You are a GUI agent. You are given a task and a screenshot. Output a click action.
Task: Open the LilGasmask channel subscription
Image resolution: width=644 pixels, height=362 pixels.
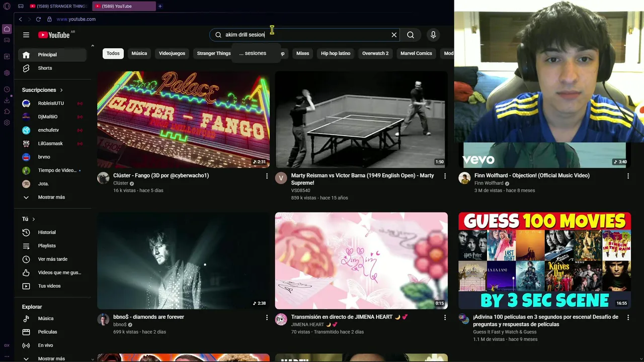52,143
